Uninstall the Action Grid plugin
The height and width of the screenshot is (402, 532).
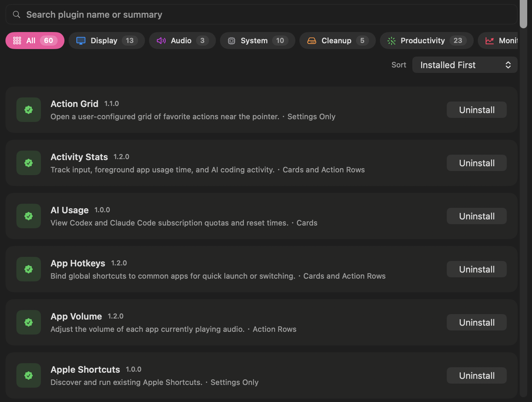click(477, 110)
